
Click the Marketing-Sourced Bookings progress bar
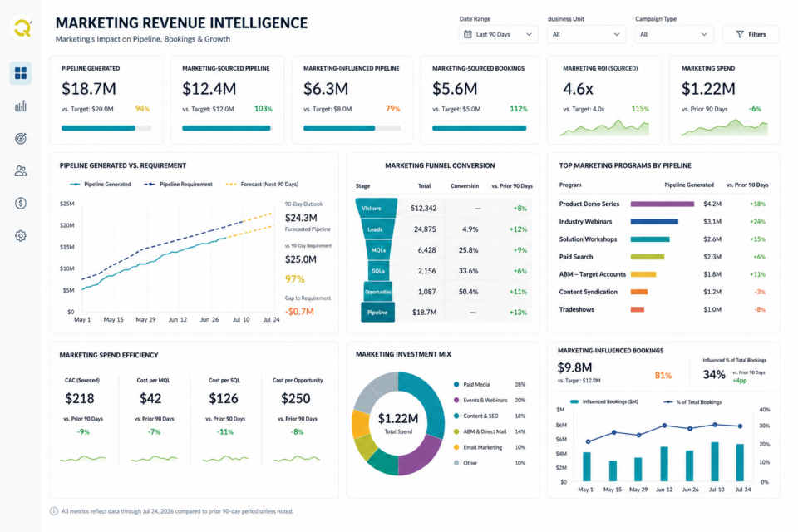coord(480,128)
